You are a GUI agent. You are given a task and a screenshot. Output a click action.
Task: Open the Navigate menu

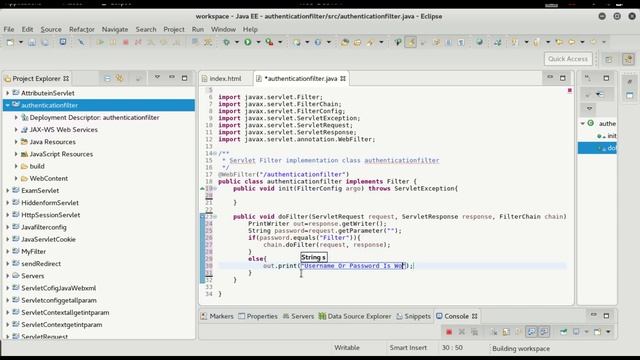coord(115,29)
